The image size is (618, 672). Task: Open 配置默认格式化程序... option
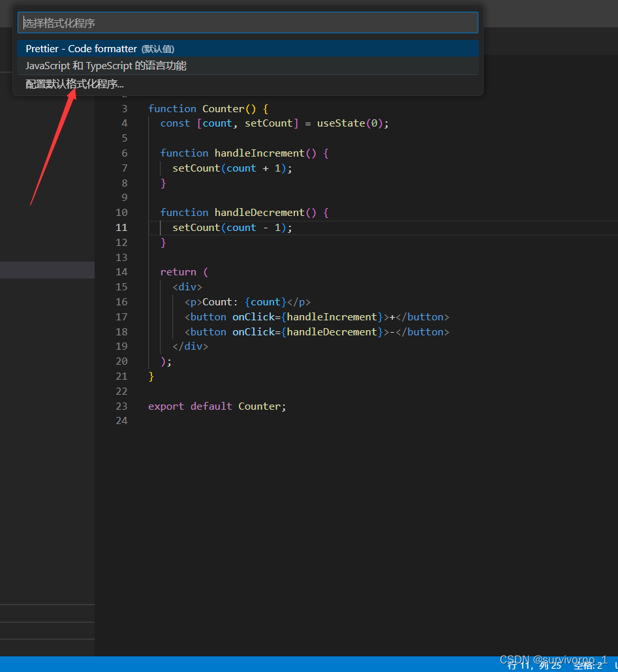click(248, 84)
